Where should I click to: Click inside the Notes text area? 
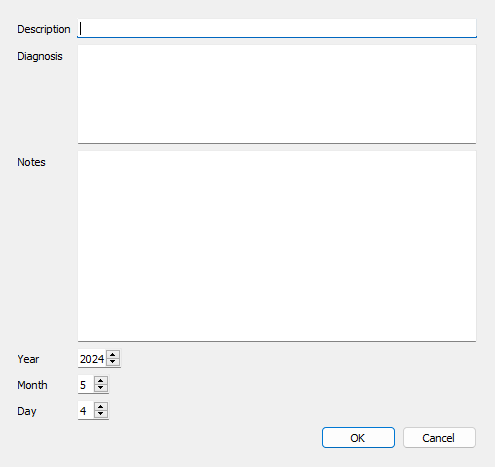pyautogui.click(x=277, y=246)
